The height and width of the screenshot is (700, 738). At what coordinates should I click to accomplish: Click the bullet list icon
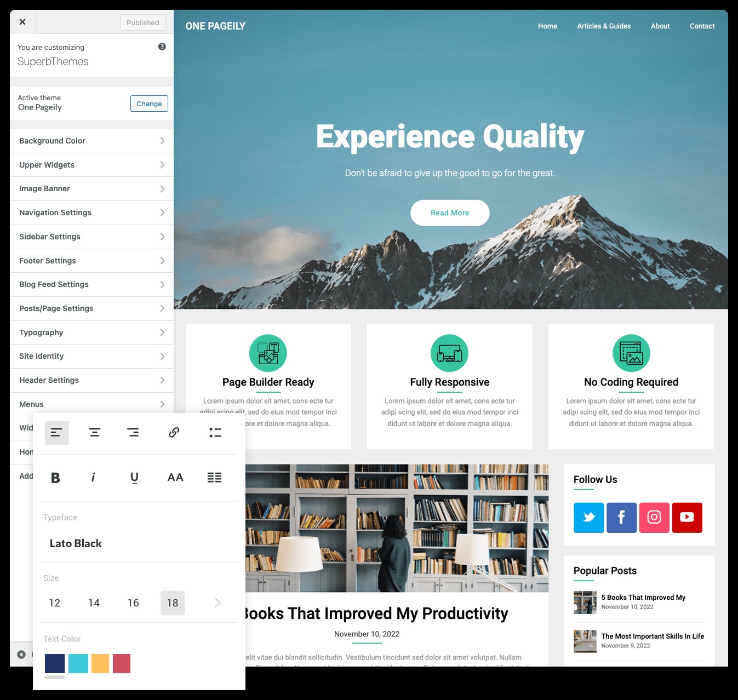(x=215, y=433)
